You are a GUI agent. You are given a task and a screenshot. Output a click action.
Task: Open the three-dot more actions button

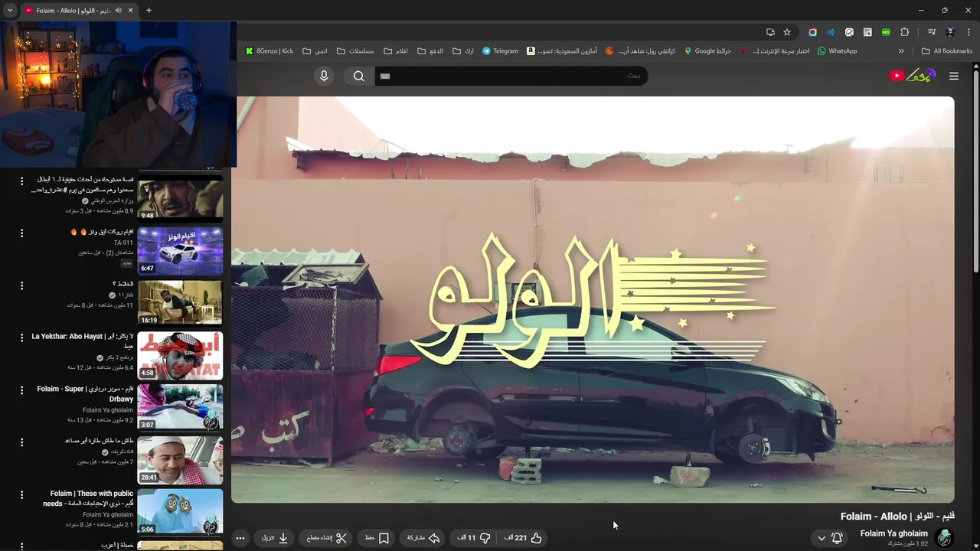[x=240, y=538]
